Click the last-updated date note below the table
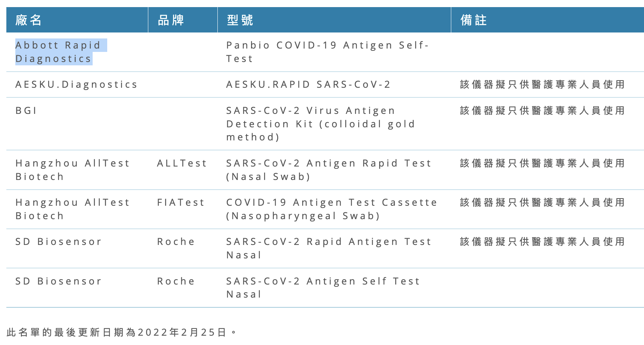The height and width of the screenshot is (345, 644). tap(121, 332)
